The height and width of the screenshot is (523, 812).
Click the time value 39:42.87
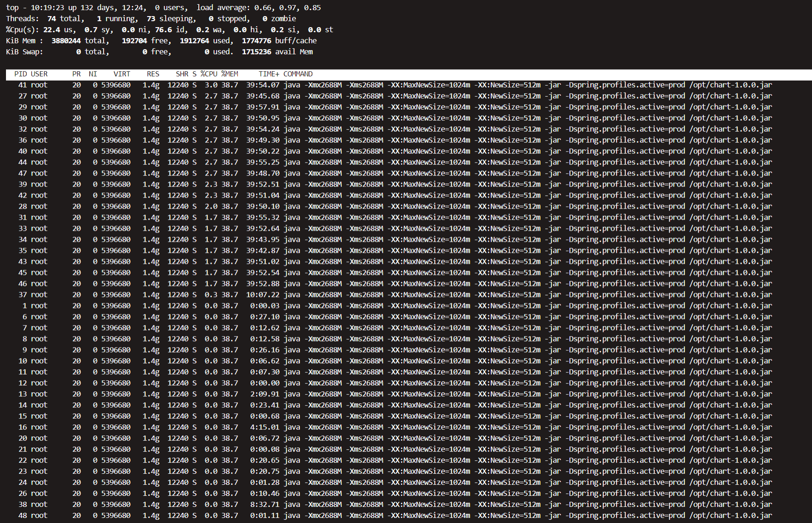263,251
